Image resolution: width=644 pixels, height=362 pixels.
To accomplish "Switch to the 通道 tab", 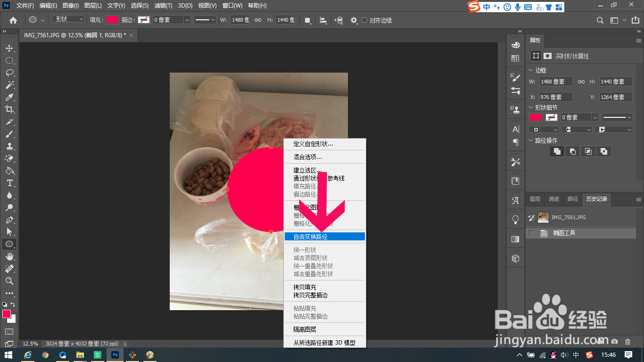I will pyautogui.click(x=554, y=199).
